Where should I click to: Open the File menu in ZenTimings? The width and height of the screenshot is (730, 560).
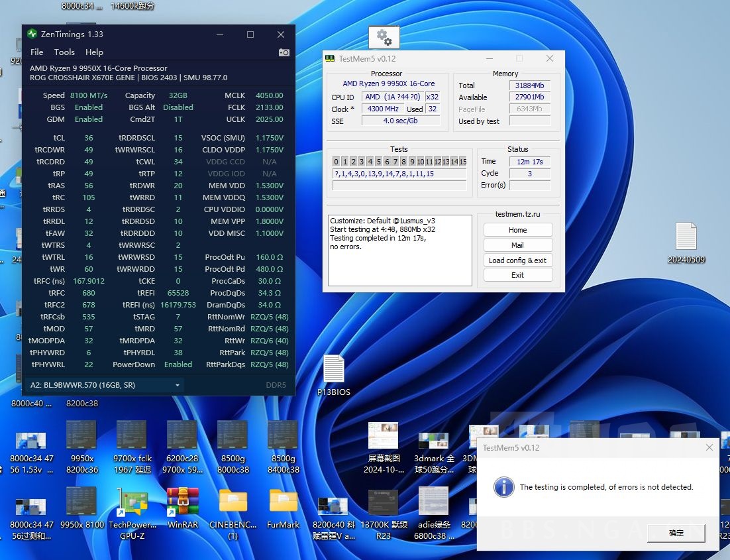click(x=36, y=52)
